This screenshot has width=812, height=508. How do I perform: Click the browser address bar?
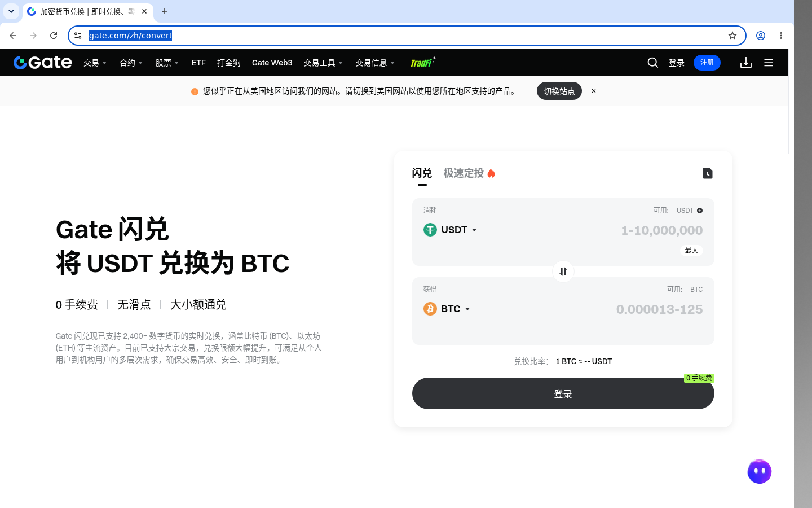[406, 36]
